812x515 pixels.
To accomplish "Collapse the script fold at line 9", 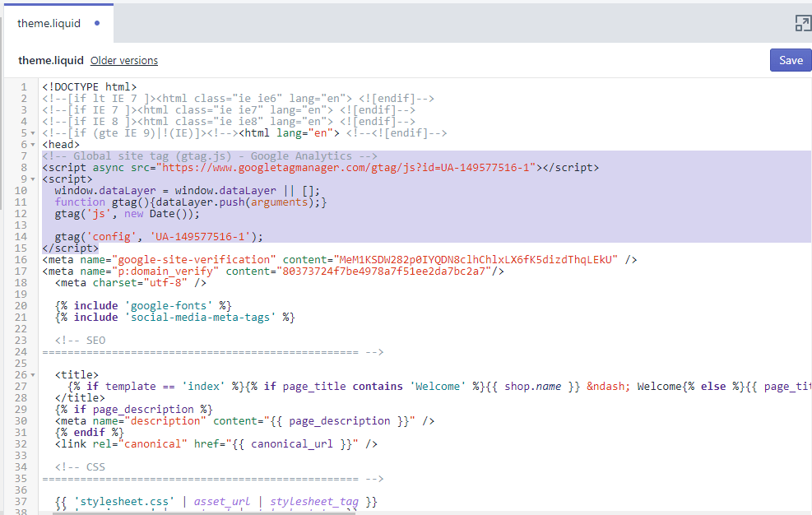I will tap(33, 179).
